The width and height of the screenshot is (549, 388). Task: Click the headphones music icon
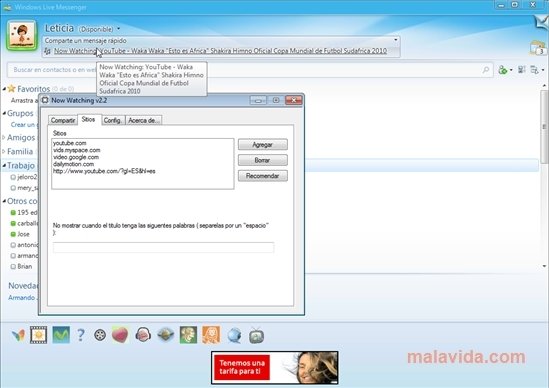click(x=143, y=335)
